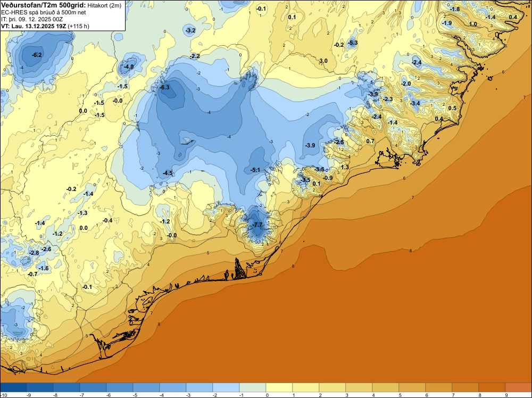The height and width of the screenshot is (398, 532).
Task: Click the 0.7 temperature label
Action: (x=370, y=141)
